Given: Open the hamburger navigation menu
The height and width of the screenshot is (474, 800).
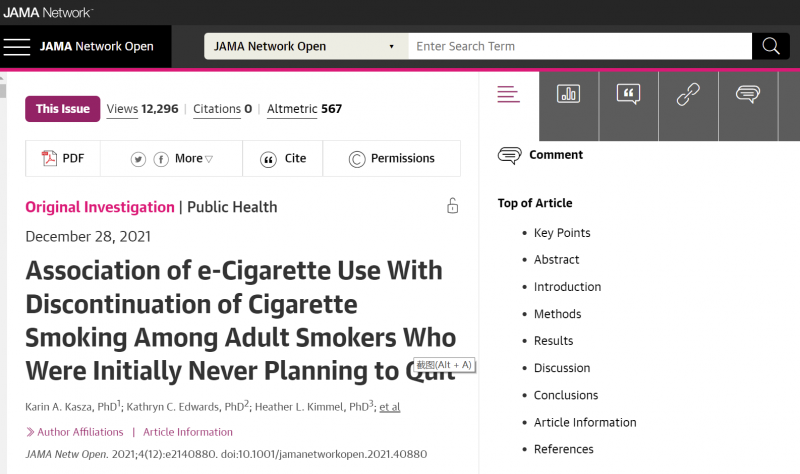Looking at the screenshot, I should pyautogui.click(x=17, y=47).
